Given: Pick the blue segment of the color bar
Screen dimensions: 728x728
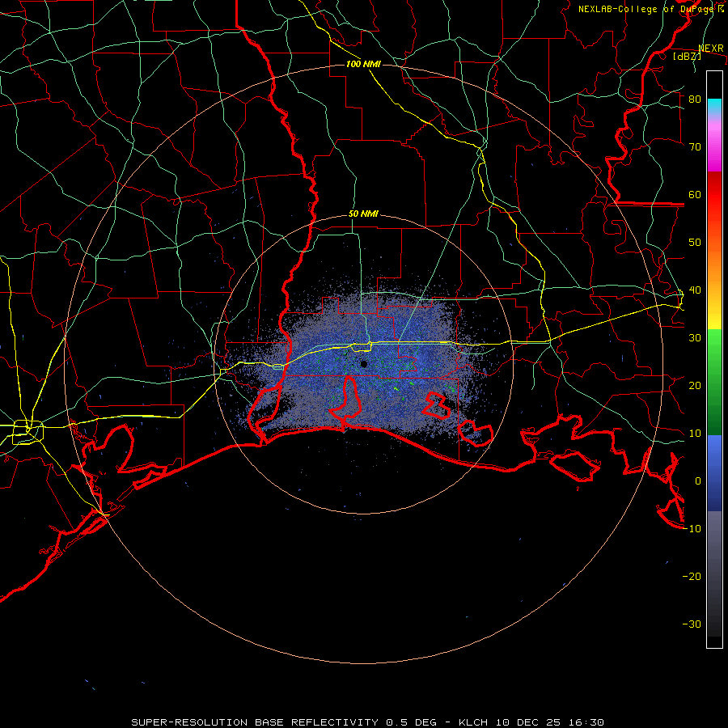Looking at the screenshot, I should click(x=714, y=473).
